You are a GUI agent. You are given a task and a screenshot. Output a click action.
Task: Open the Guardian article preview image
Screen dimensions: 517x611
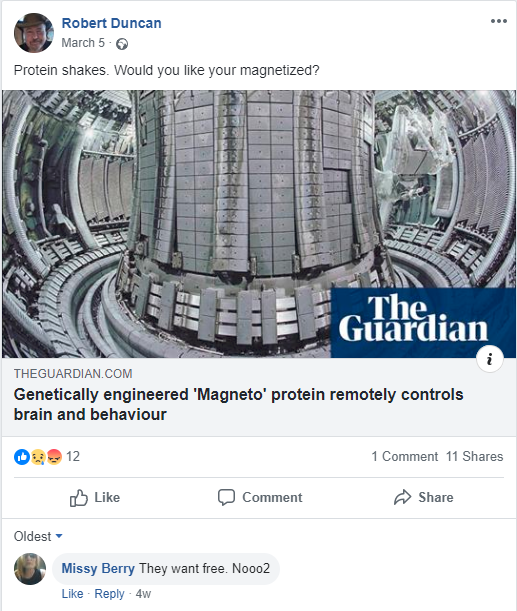pos(259,224)
